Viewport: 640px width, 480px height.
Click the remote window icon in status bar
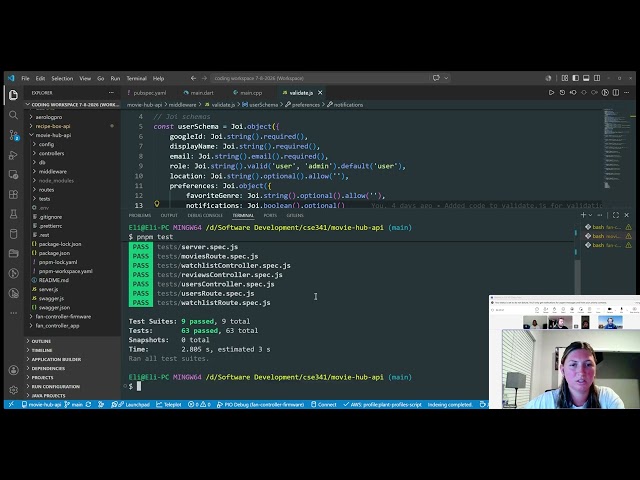[11, 404]
